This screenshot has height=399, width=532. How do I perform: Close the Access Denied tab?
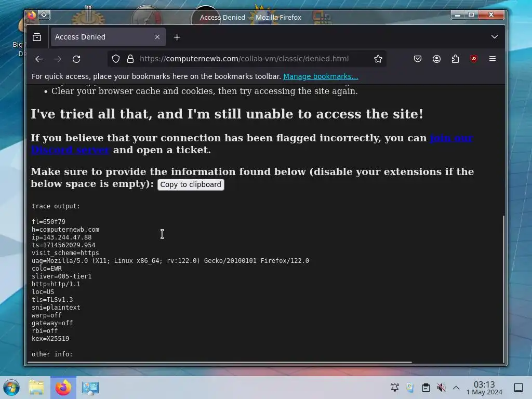pos(157,37)
